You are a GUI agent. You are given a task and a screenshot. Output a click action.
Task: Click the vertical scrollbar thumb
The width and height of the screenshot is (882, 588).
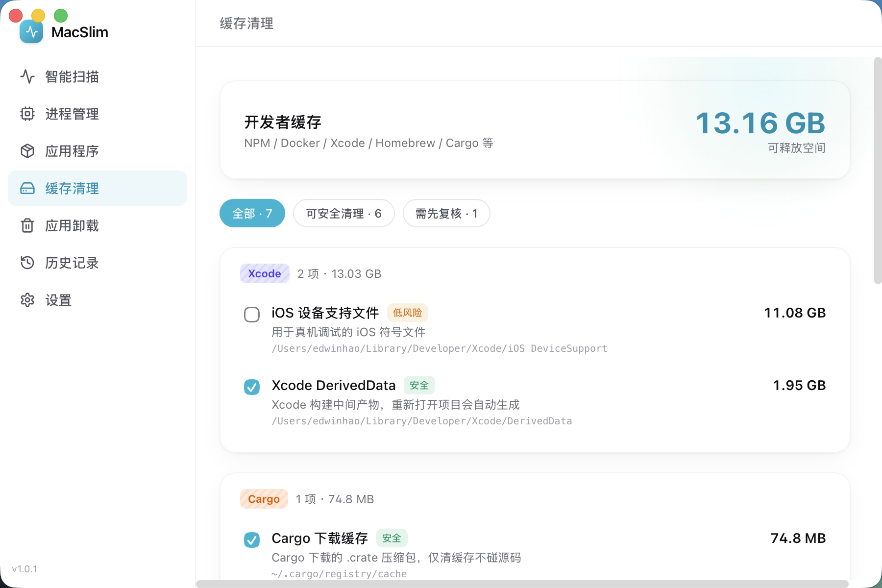coord(878,170)
